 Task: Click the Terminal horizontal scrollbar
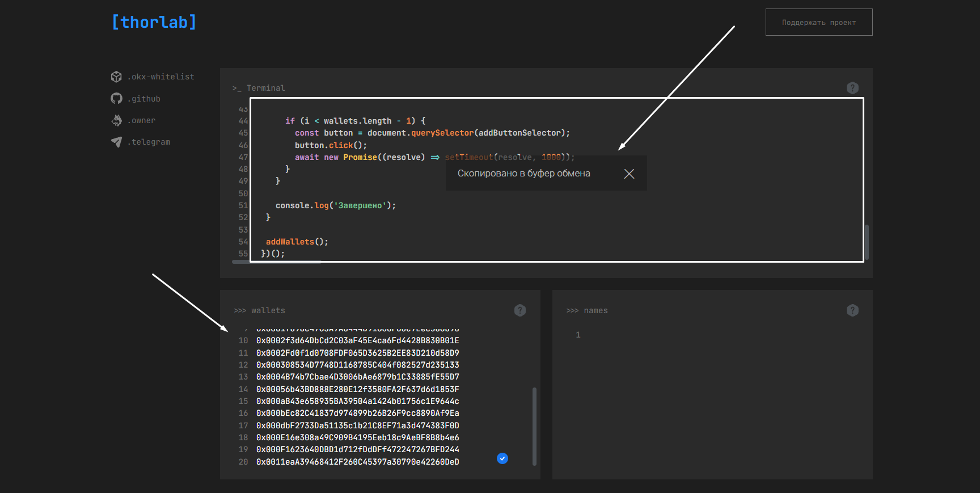pos(277,262)
